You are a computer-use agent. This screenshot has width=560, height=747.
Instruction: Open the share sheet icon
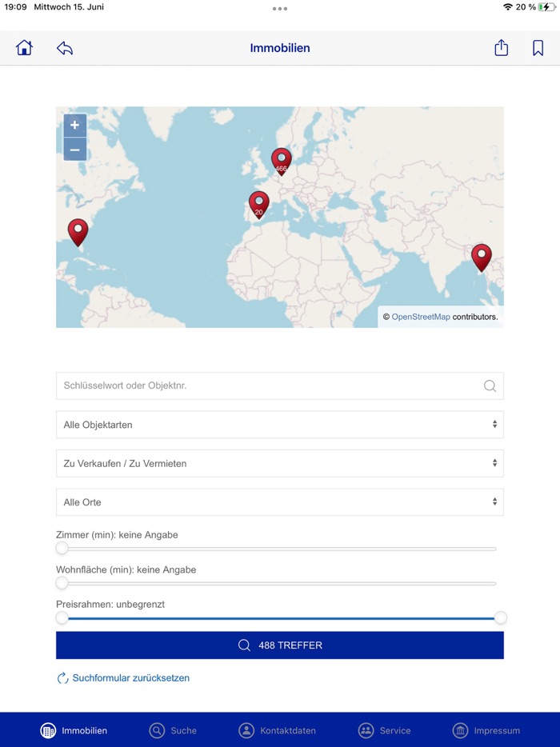[x=501, y=48]
